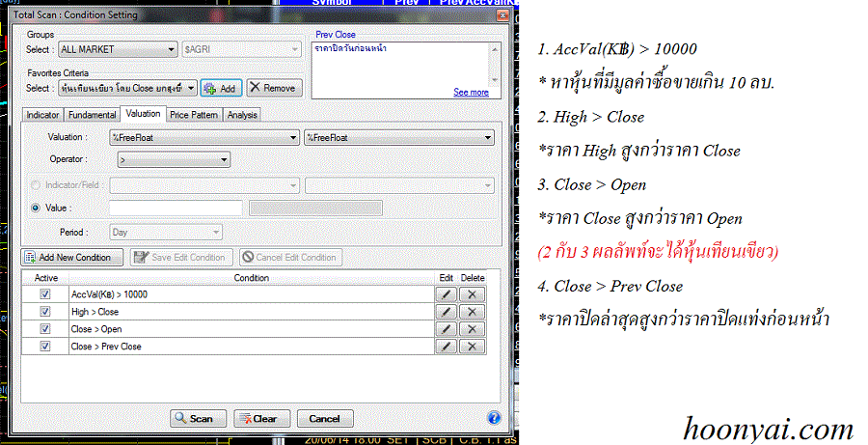Edit the Close > Prev Close condition

[x=447, y=347]
